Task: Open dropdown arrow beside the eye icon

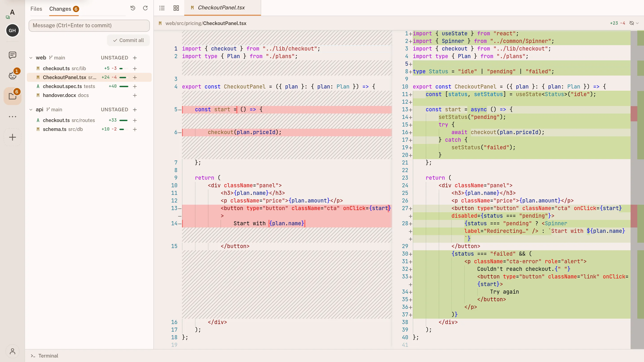Action: click(637, 23)
